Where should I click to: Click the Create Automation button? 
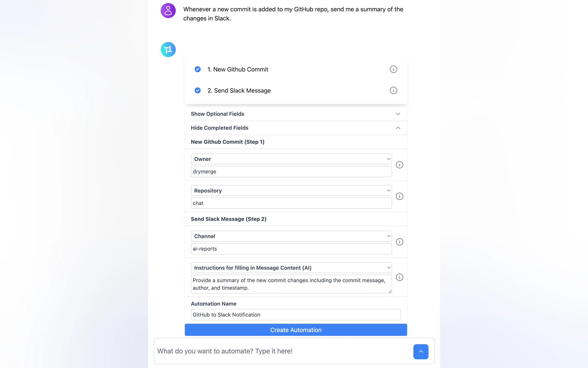(296, 330)
